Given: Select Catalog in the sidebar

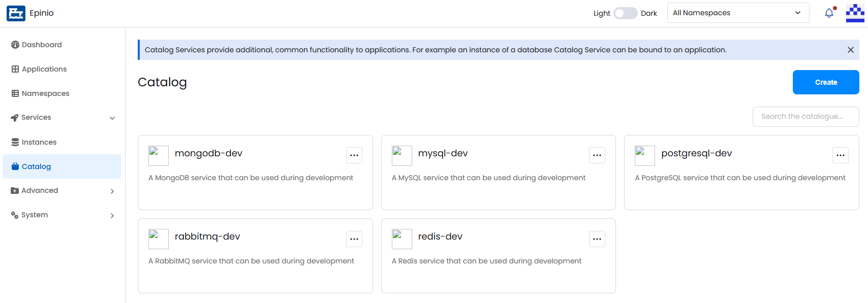Looking at the screenshot, I should coord(62,166).
